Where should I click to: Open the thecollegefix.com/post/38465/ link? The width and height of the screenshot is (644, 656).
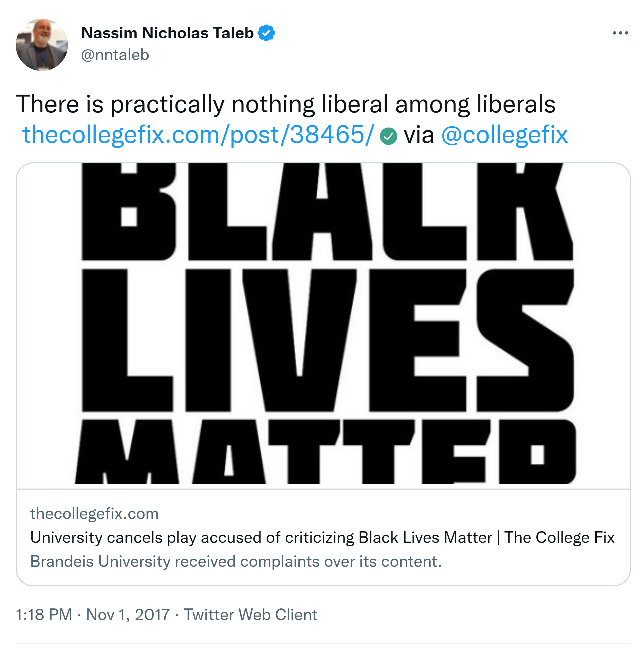click(198, 135)
